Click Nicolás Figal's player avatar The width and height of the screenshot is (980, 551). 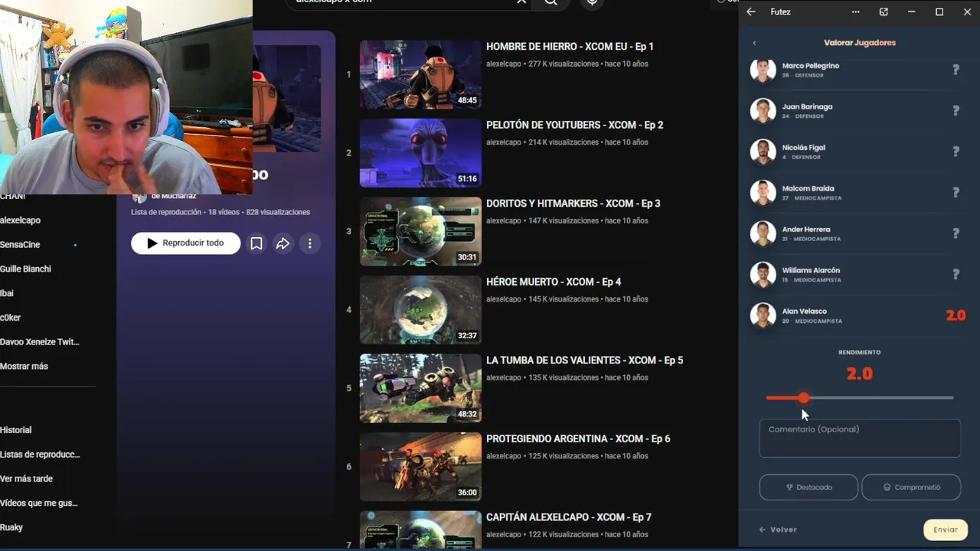tap(763, 152)
